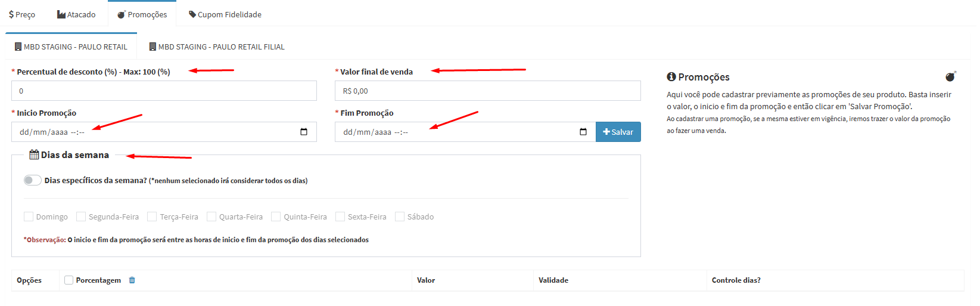Click the trash icon beside Porcentagem

[x=132, y=280]
